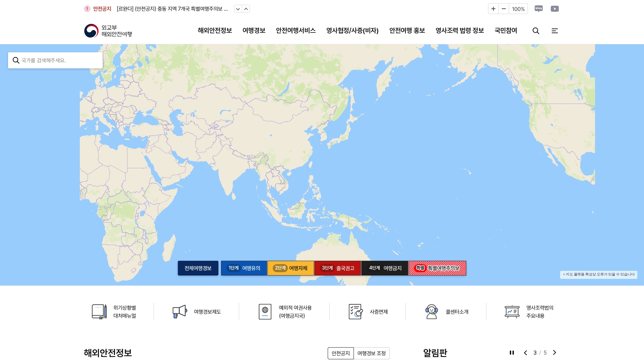Open the hamburger menu icon
Screen dimensions: 644x362
[555, 31]
